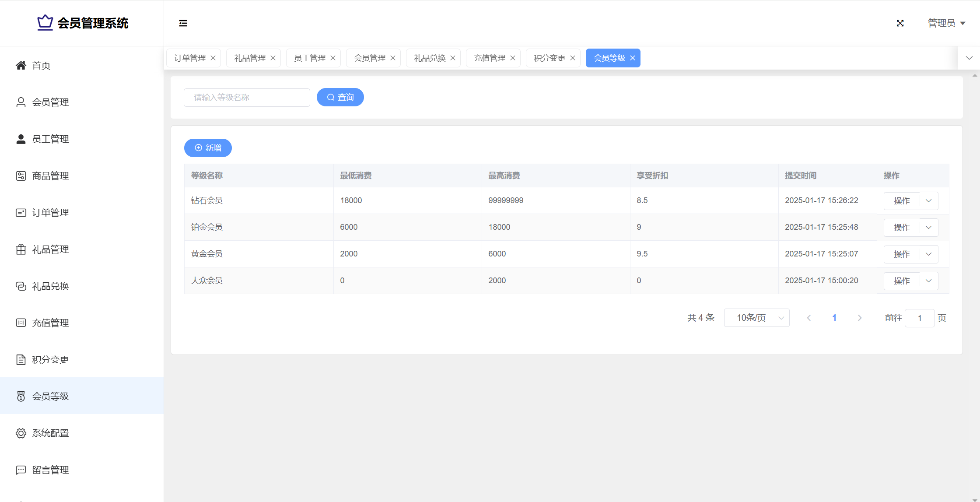Click the go-to page number box

919,318
